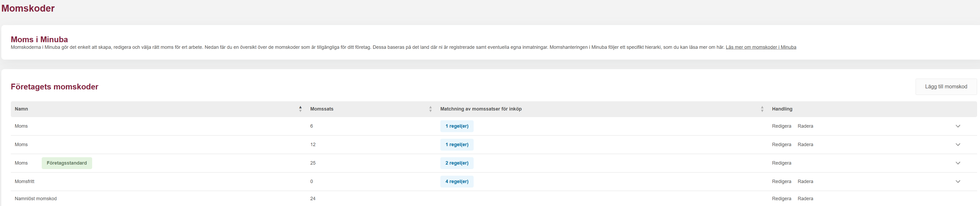Click the Företagets momskoder heading
Screen dimensions: 980x206
(x=54, y=87)
